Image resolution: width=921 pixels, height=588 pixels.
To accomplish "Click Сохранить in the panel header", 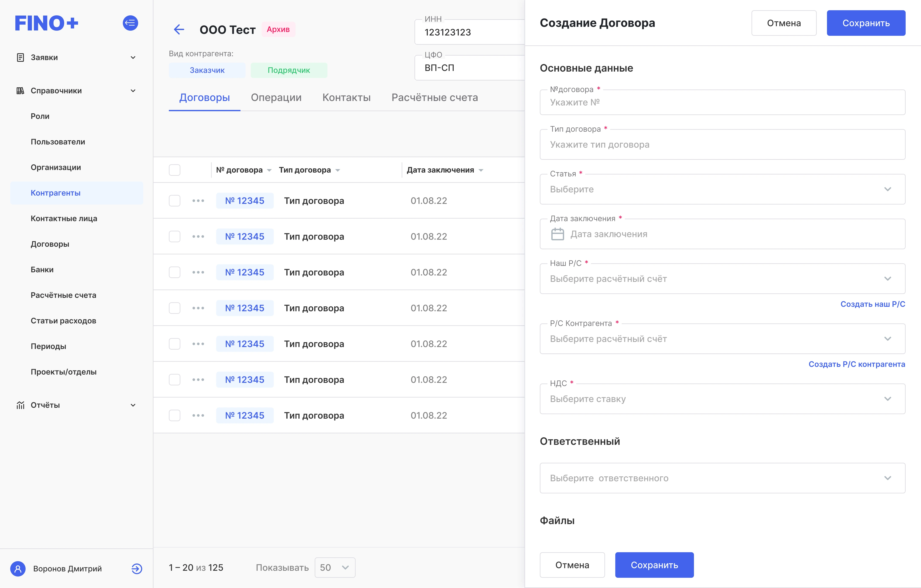I will [866, 23].
